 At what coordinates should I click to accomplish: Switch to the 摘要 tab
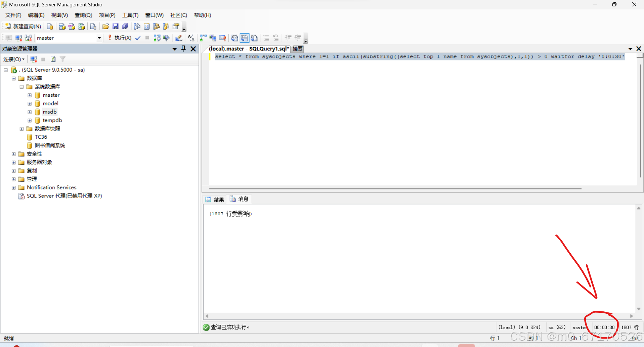tap(297, 49)
